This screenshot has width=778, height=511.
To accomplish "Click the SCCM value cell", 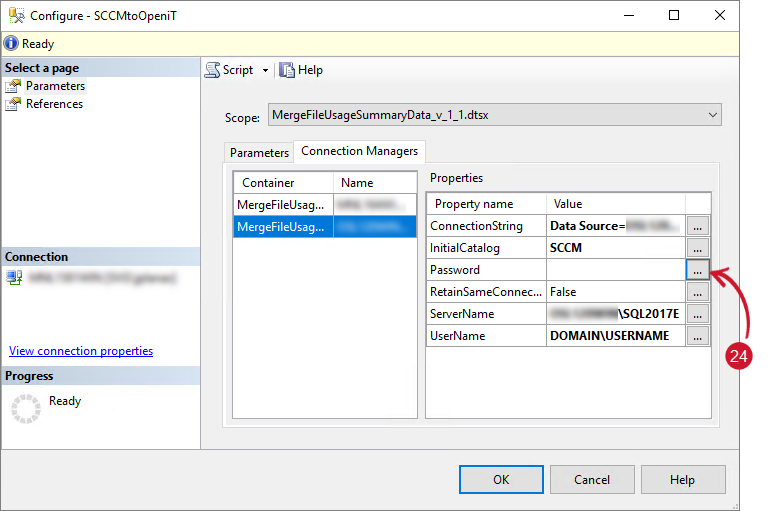I will coord(616,248).
